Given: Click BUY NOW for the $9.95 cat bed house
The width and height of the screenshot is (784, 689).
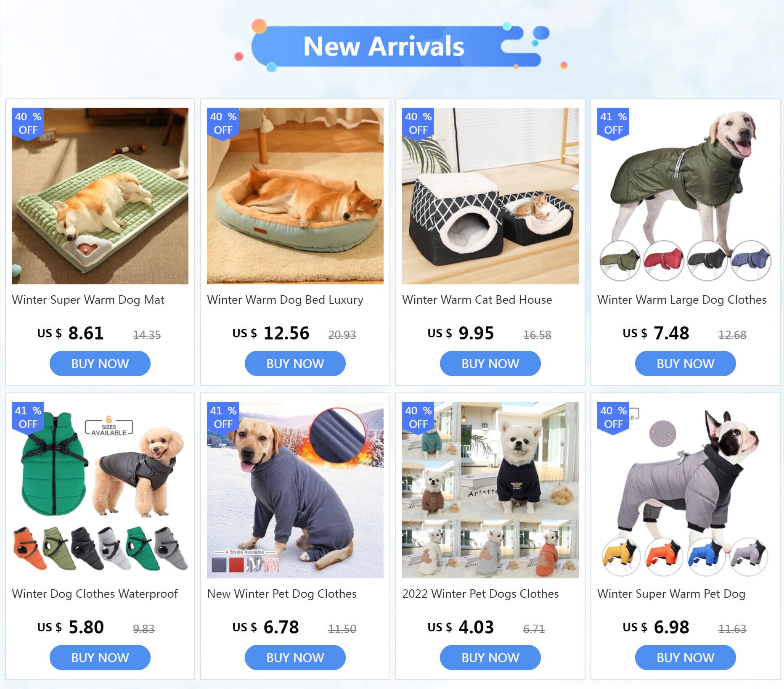Looking at the screenshot, I should click(x=490, y=363).
